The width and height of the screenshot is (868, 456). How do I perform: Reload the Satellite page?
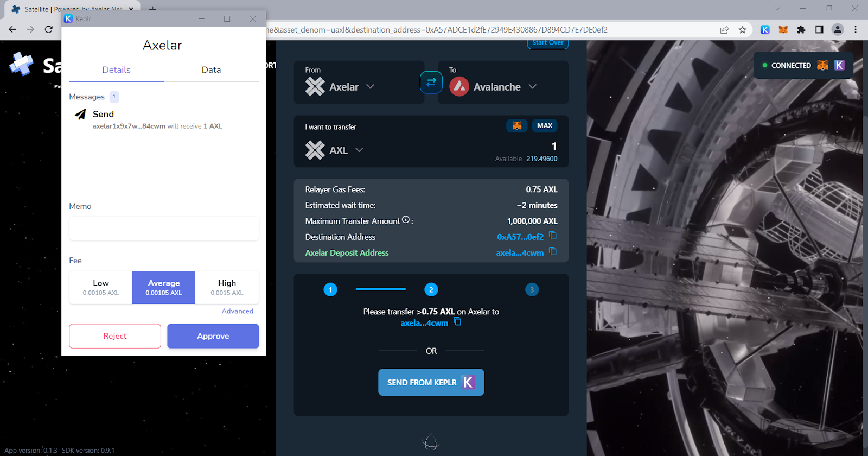(49, 29)
